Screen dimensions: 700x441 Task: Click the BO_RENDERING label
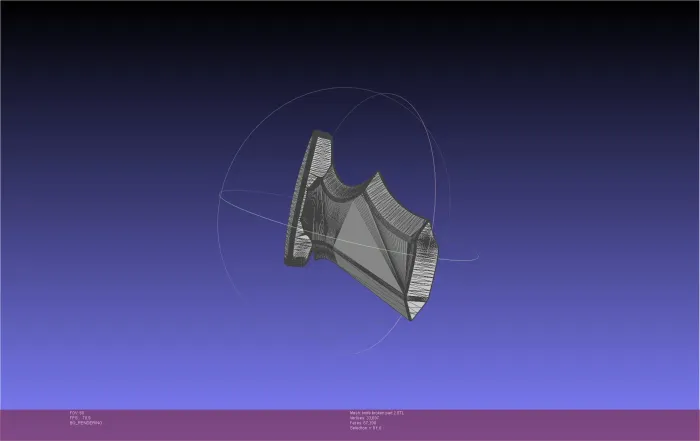pos(86,423)
